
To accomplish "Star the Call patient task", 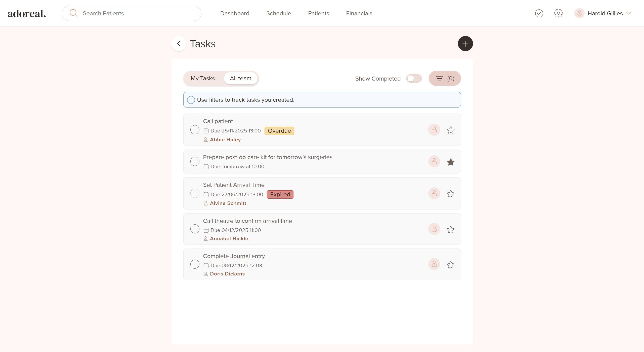I will click(x=450, y=130).
